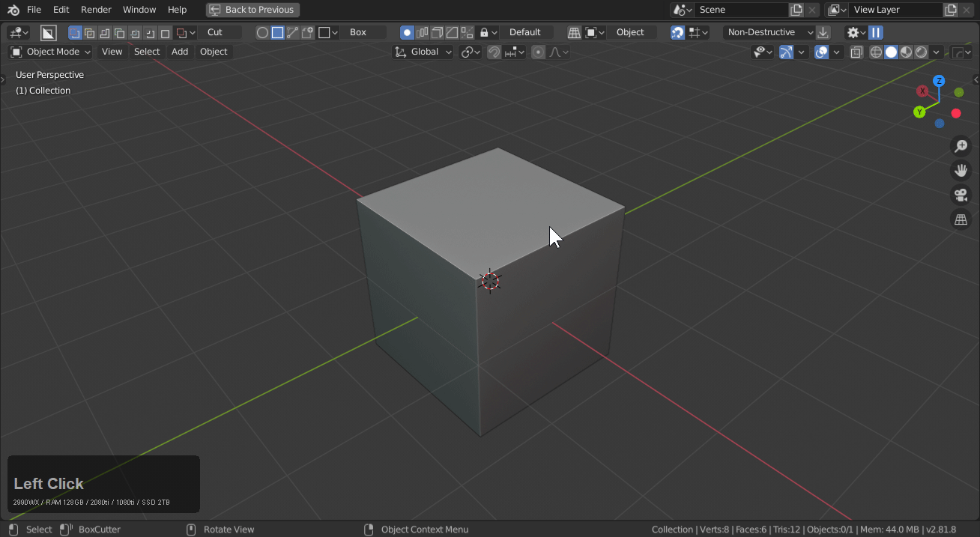Open the Render menu
The image size is (980, 537).
point(96,10)
